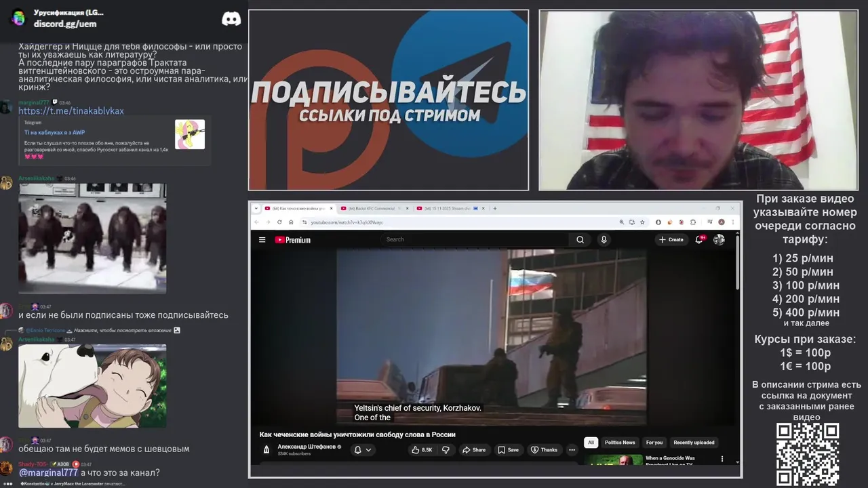The height and width of the screenshot is (488, 868).
Task: Close the '15 11 2025 Stream' tab
Action: click(x=483, y=208)
